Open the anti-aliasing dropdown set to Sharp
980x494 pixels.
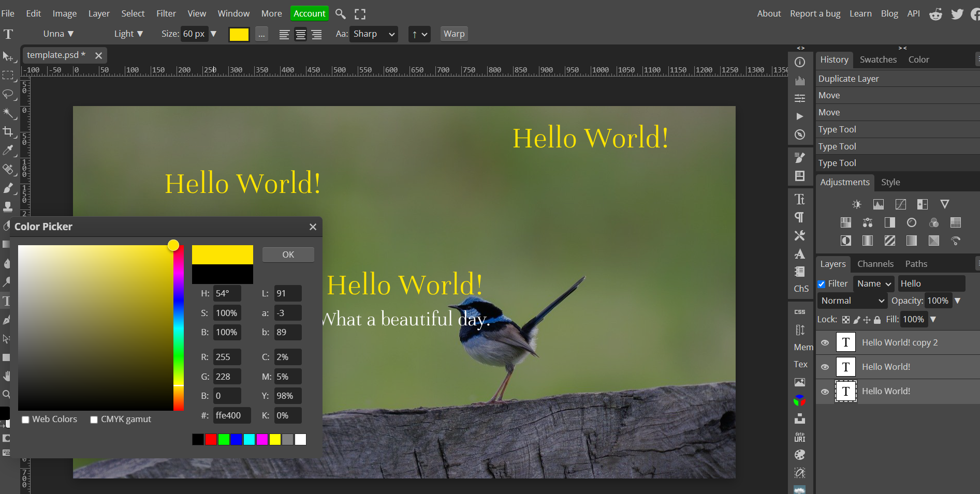tap(374, 34)
